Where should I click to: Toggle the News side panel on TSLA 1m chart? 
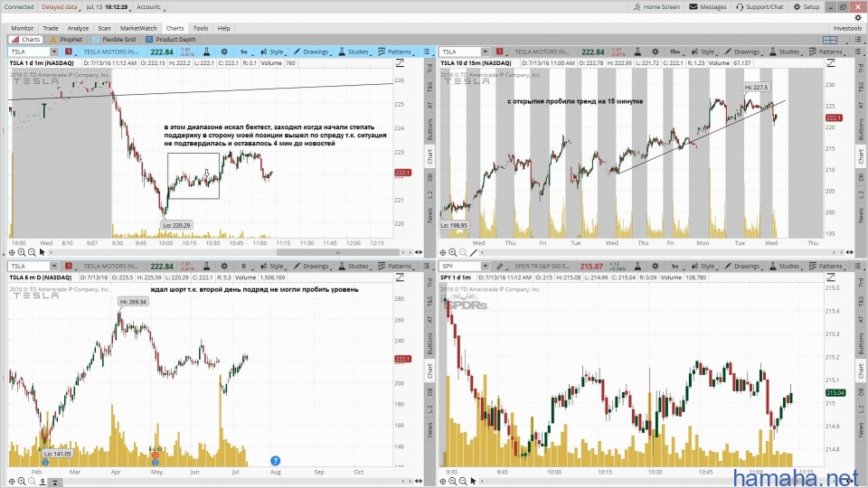[x=429, y=215]
